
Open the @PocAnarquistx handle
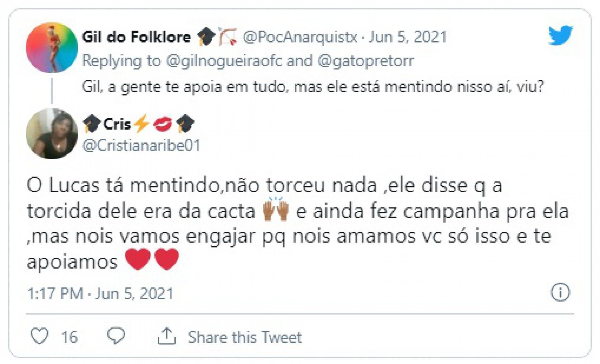[x=300, y=37]
